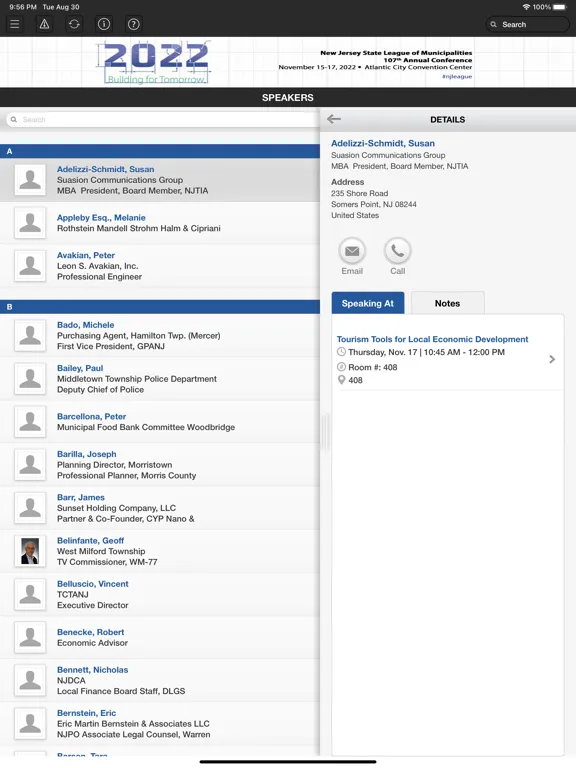Click the session clock time entry
Image resolution: width=576 pixels, height=768 pixels.
click(x=421, y=352)
